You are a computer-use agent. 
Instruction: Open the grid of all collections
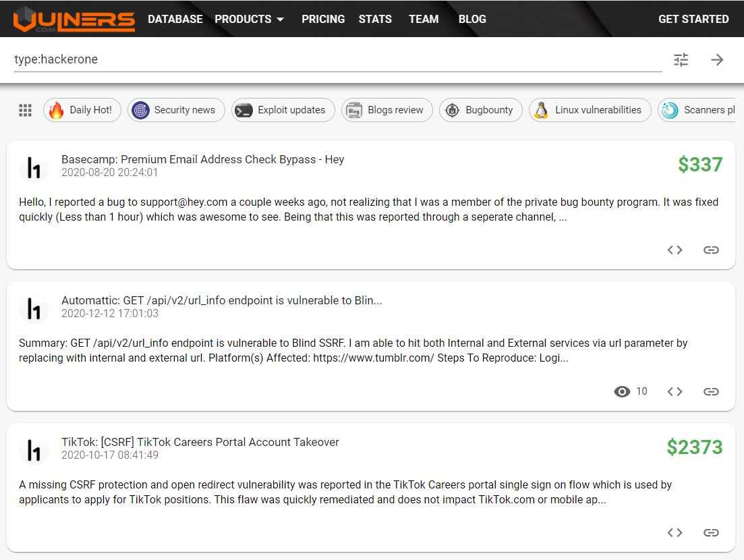tap(26, 111)
